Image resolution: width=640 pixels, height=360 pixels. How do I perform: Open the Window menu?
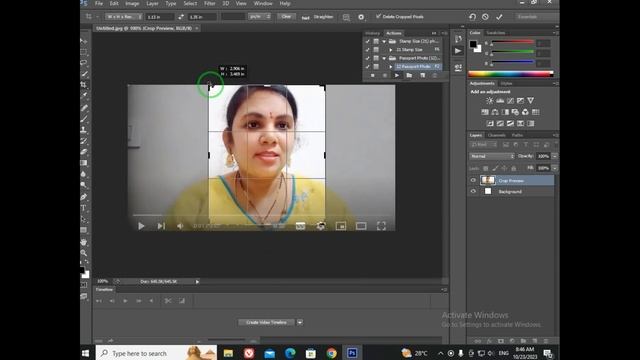click(263, 4)
